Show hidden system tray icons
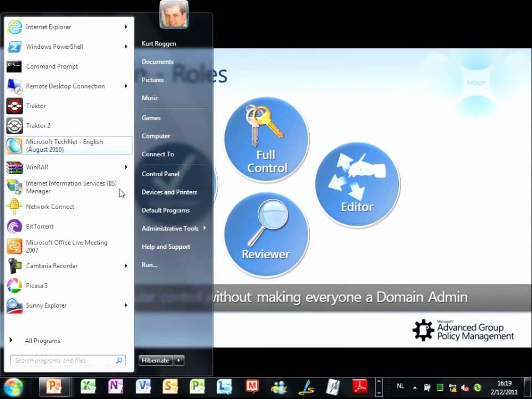The width and height of the screenshot is (532, 399). (415, 387)
